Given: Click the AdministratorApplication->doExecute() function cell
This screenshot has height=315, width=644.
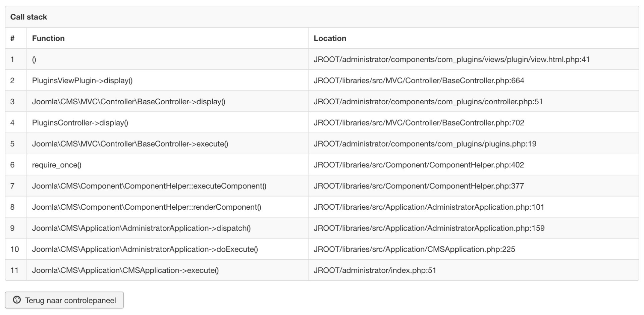Looking at the screenshot, I should click(x=145, y=250).
